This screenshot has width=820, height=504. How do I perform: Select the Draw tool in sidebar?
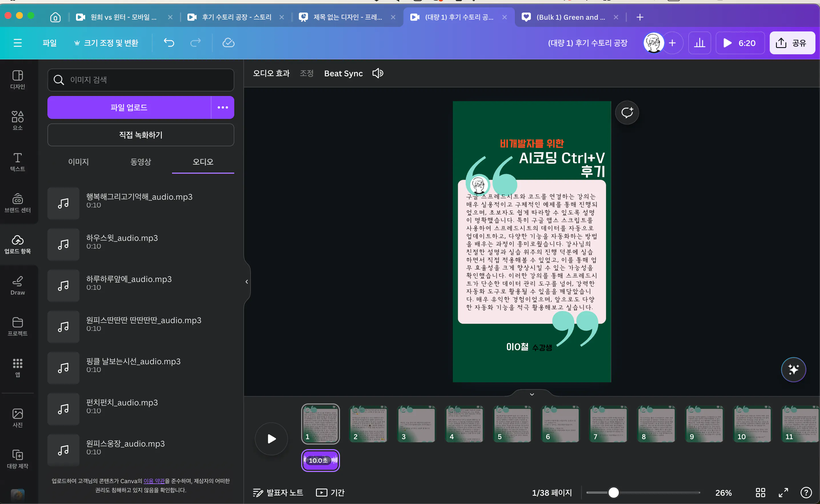17,285
